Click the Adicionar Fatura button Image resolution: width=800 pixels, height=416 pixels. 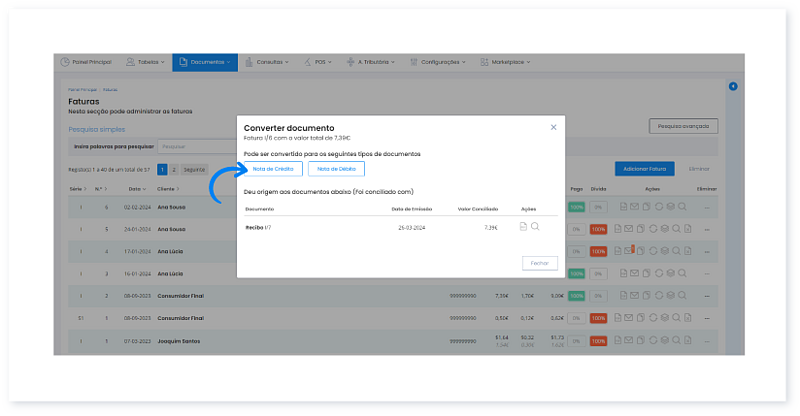[x=646, y=169]
